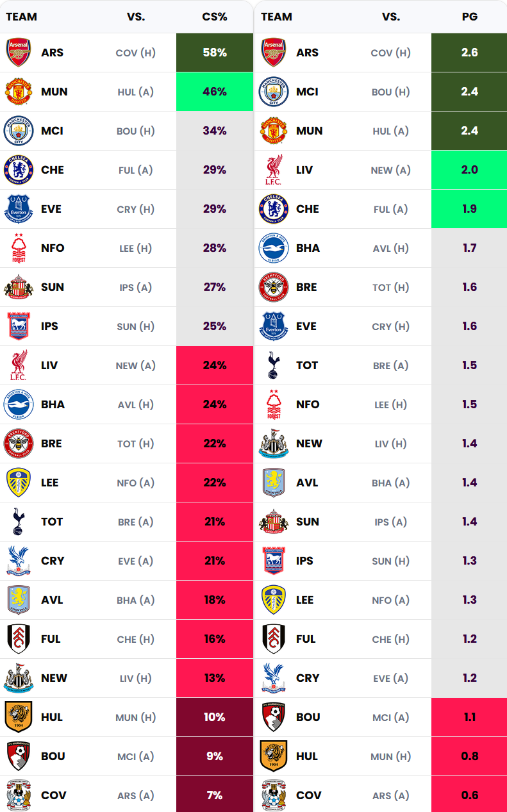
Task: Click the Brighton badge in the PG table
Action: (x=274, y=248)
